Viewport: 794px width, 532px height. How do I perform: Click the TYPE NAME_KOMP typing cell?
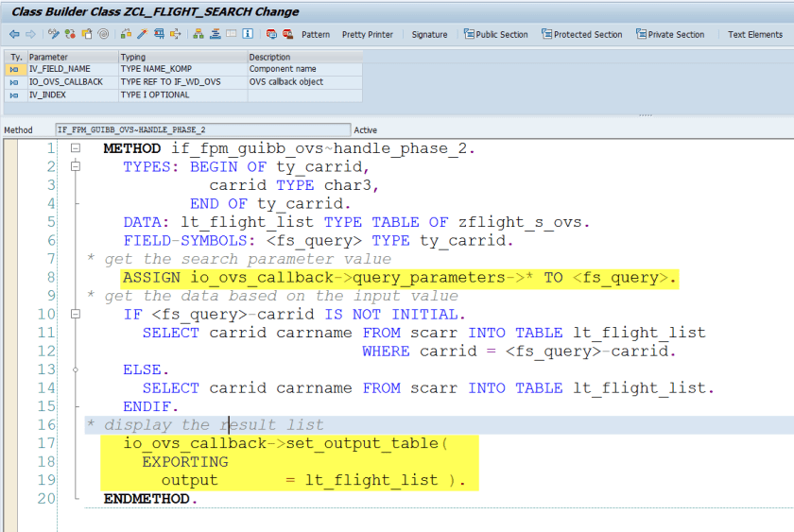(182, 69)
